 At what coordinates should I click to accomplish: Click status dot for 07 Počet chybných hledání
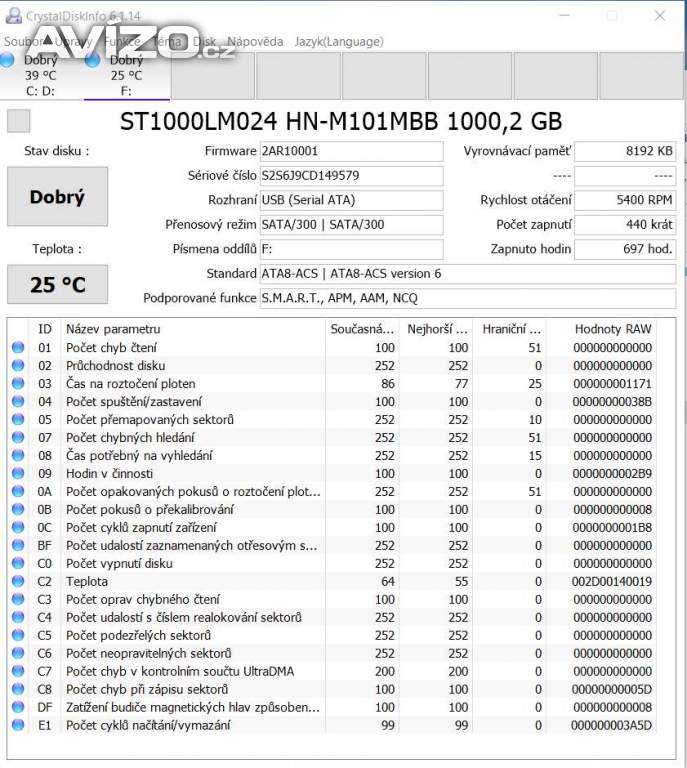coord(18,437)
